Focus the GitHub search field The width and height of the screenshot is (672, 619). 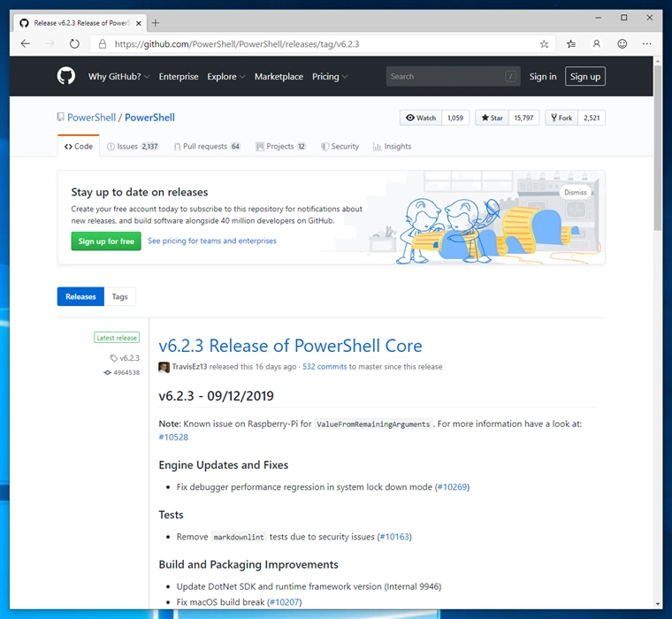coord(453,76)
